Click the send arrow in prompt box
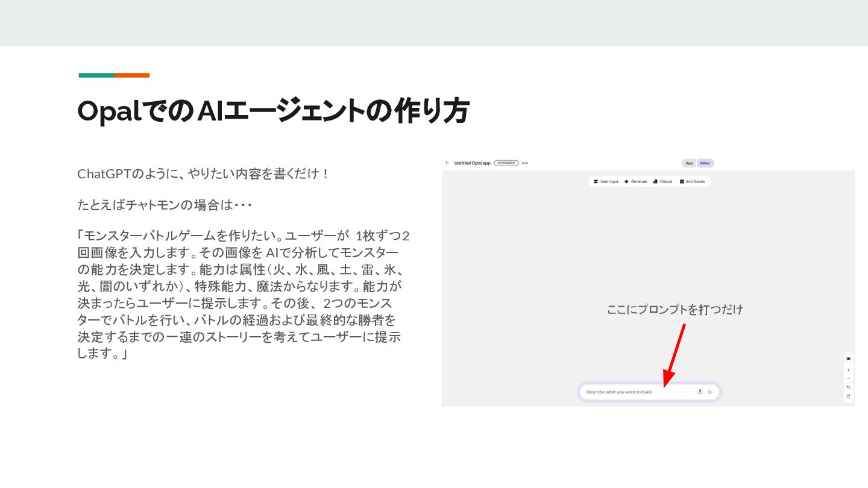 coord(711,392)
